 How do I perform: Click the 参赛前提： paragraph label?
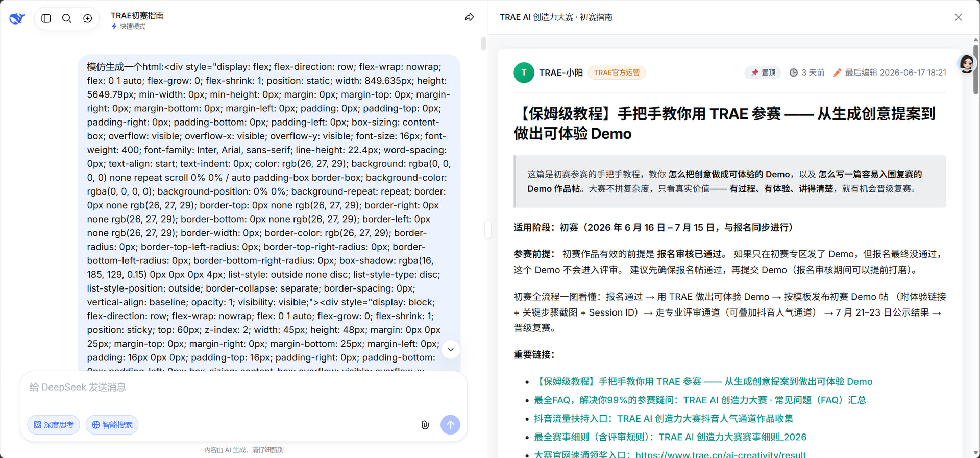coord(534,254)
